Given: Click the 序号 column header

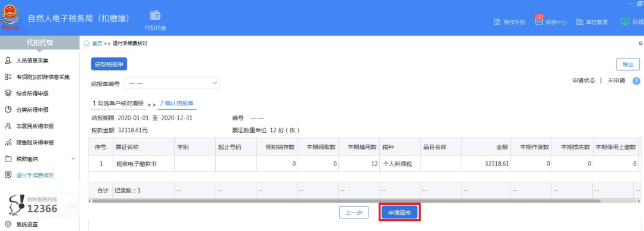Looking at the screenshot, I should point(101,147).
